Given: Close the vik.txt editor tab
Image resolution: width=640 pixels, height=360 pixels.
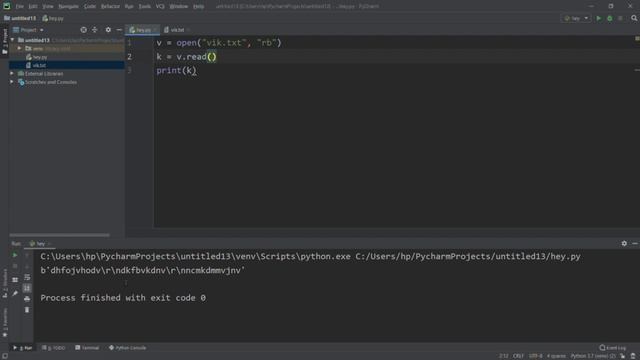Looking at the screenshot, I should (189, 30).
